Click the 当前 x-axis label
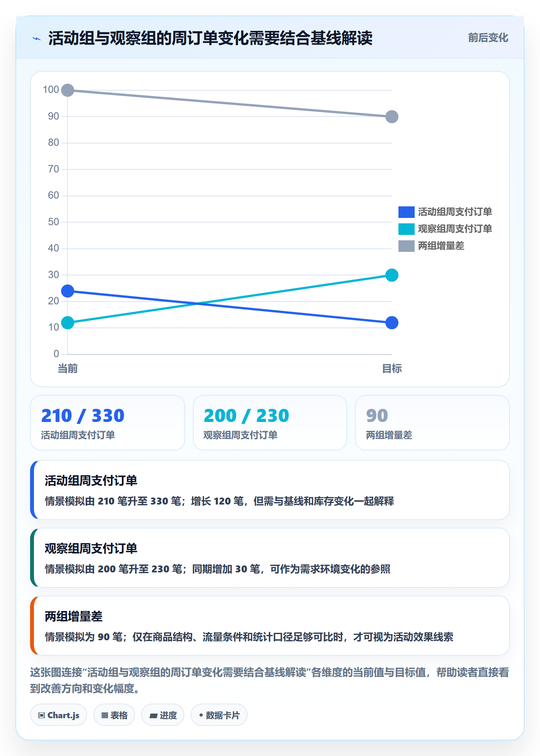 point(67,369)
